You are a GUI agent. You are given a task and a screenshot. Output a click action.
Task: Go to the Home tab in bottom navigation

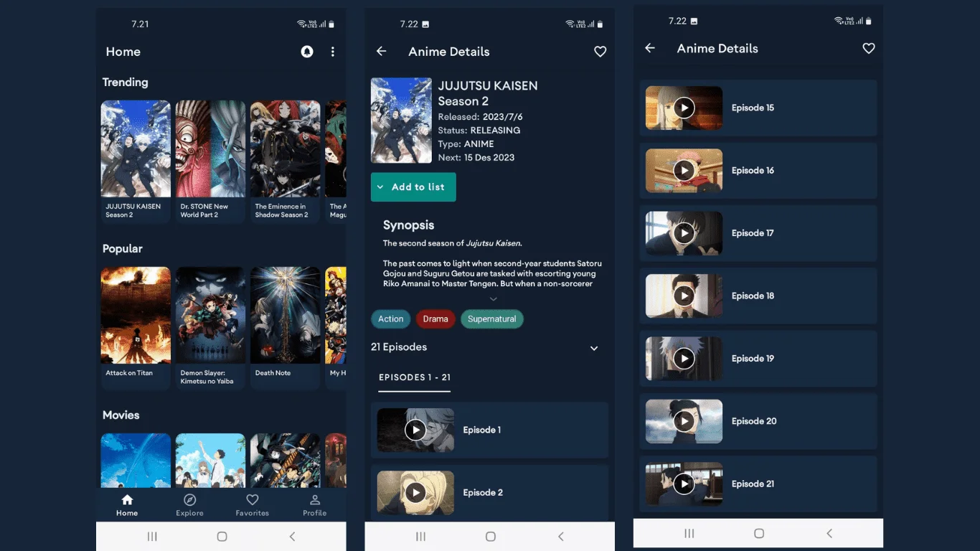(x=127, y=505)
